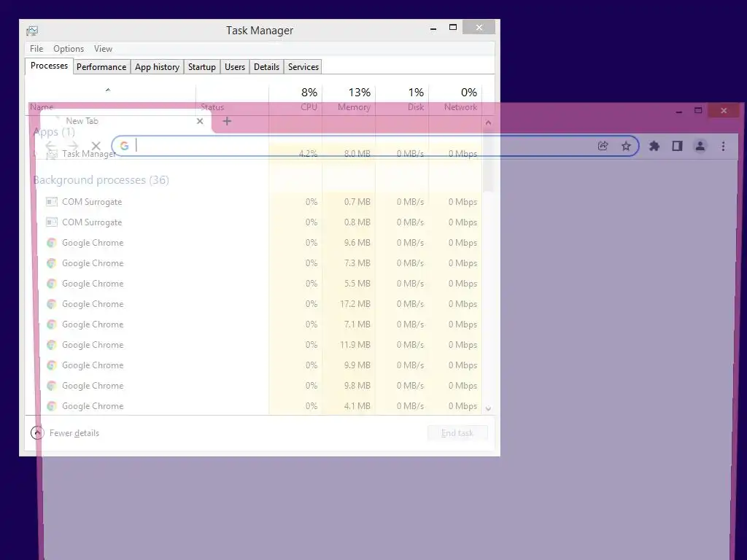The image size is (747, 560).
Task: Click the End task button
Action: tap(457, 433)
